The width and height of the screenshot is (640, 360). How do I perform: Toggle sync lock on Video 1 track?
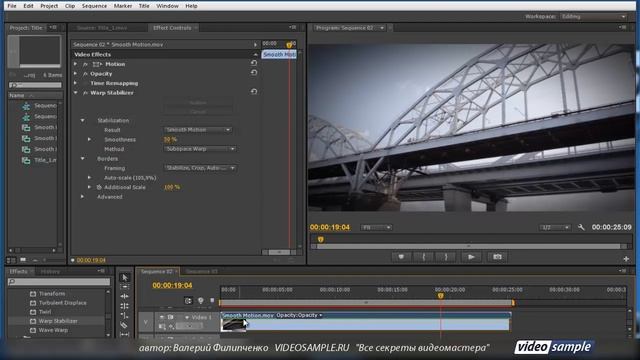pos(170,317)
